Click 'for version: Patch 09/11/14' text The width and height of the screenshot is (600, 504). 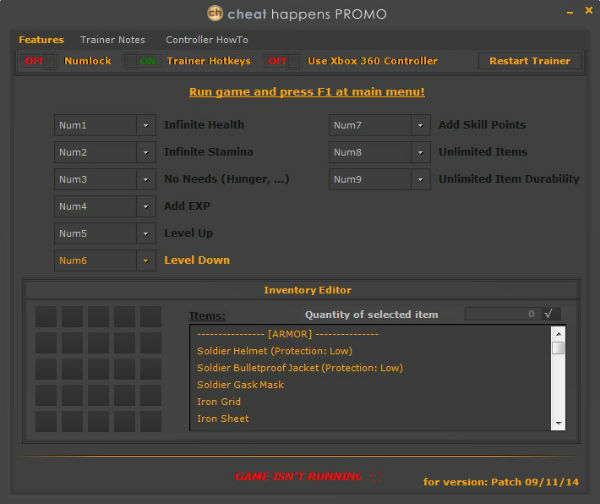(501, 482)
